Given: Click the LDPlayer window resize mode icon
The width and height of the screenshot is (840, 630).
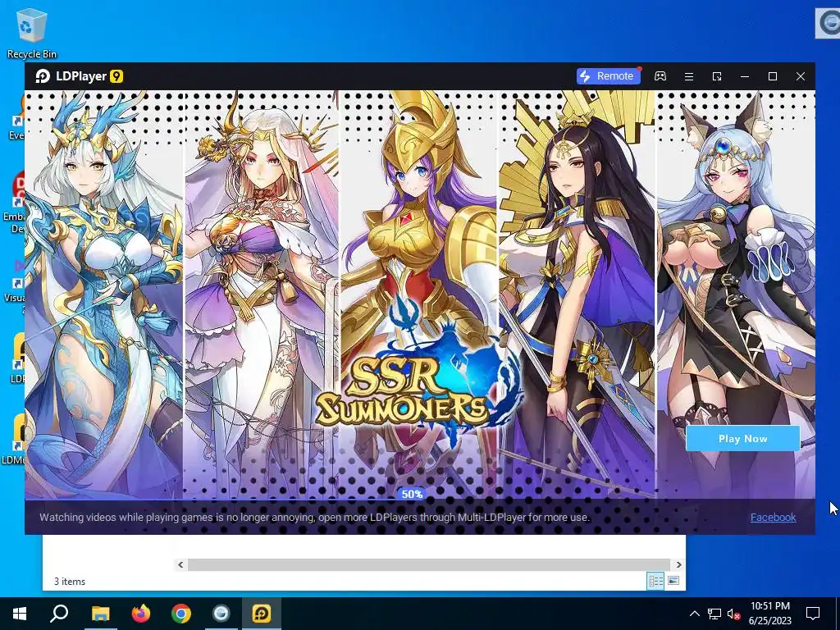Looking at the screenshot, I should pyautogui.click(x=717, y=76).
